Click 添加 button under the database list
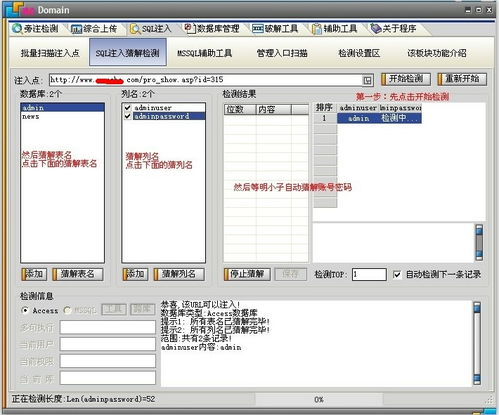 (x=34, y=274)
